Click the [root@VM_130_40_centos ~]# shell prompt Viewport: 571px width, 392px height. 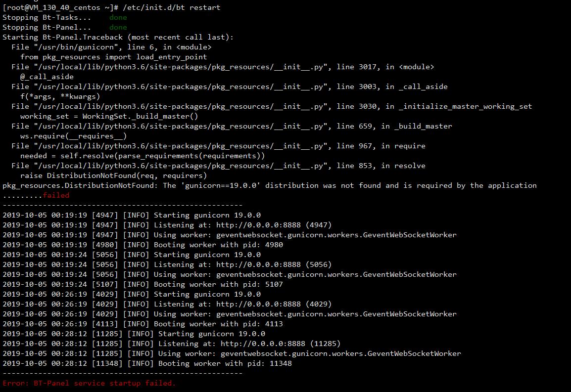click(60, 7)
